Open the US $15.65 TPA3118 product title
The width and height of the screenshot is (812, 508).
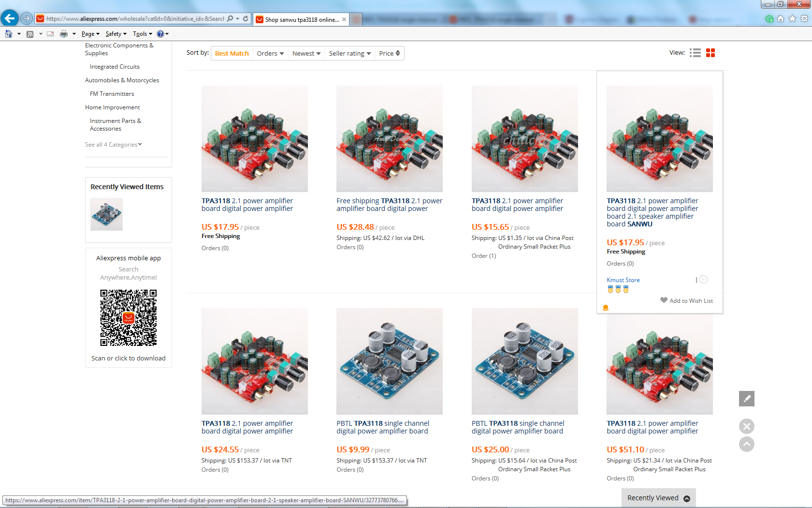pos(517,205)
